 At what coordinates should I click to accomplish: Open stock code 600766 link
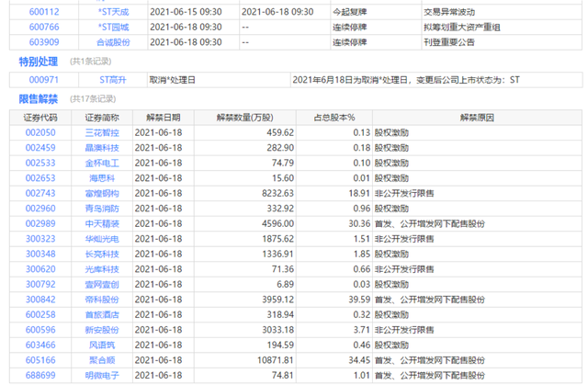point(44,27)
